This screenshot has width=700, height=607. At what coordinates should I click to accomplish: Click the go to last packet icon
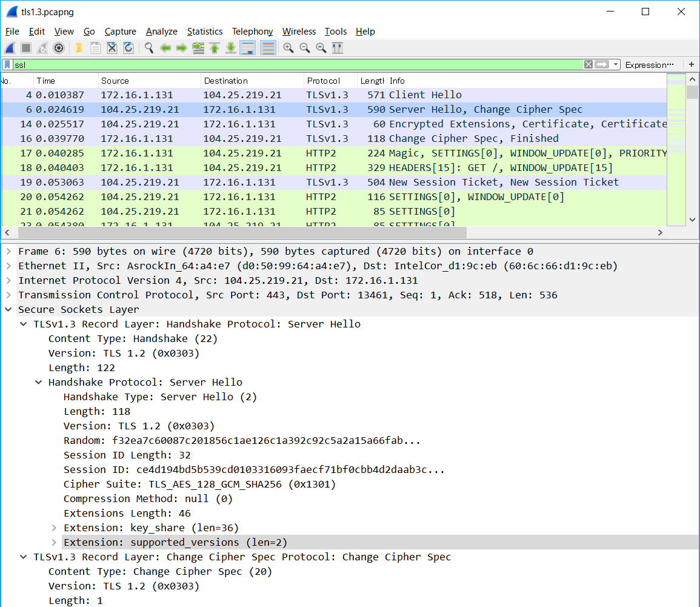click(x=230, y=48)
